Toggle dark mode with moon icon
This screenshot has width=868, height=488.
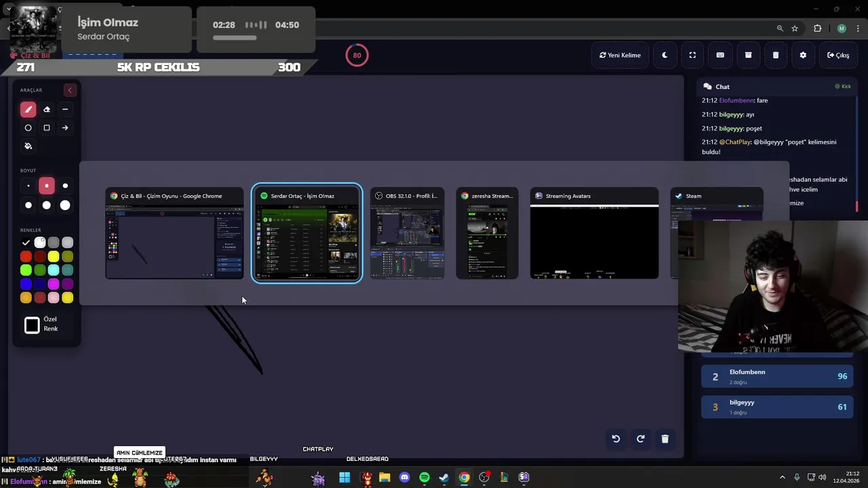click(x=665, y=55)
